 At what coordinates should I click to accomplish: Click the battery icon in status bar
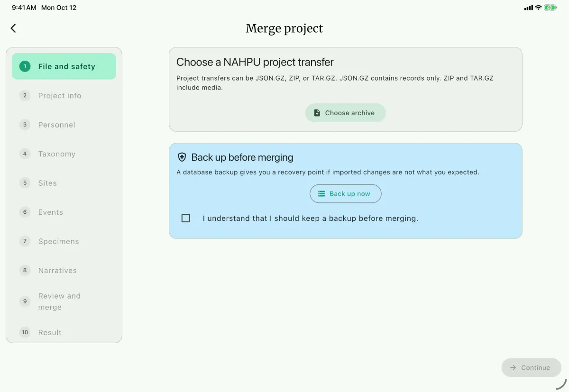pos(550,8)
